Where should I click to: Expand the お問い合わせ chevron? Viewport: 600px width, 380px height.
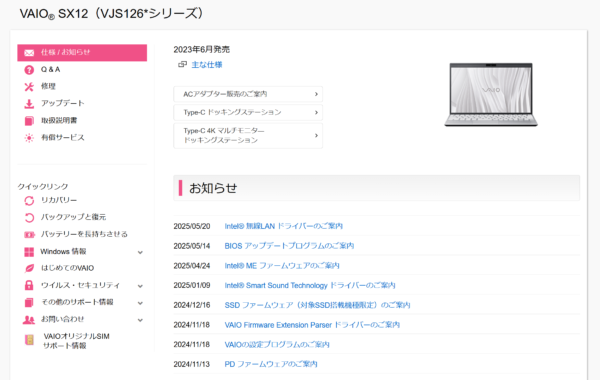(140, 320)
